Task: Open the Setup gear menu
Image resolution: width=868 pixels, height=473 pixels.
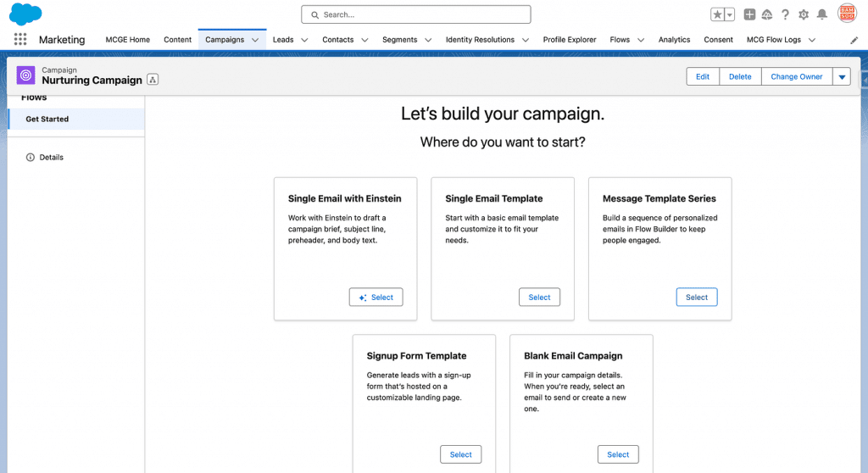Action: pos(804,14)
